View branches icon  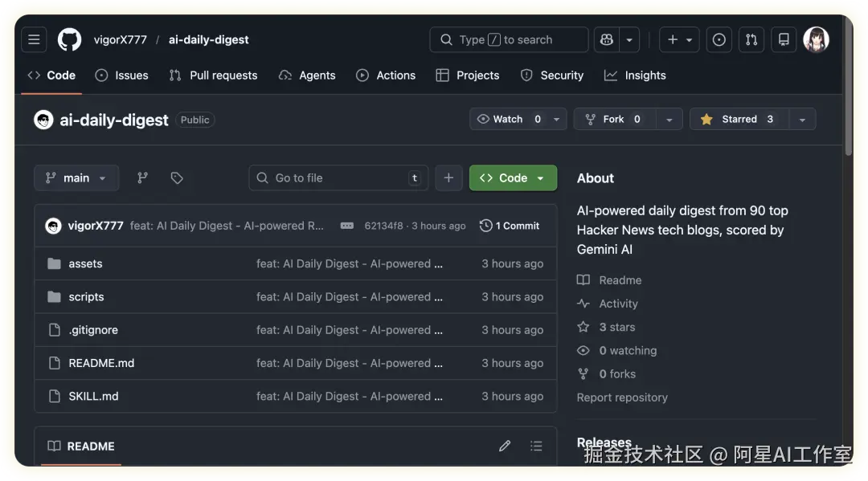tap(142, 178)
